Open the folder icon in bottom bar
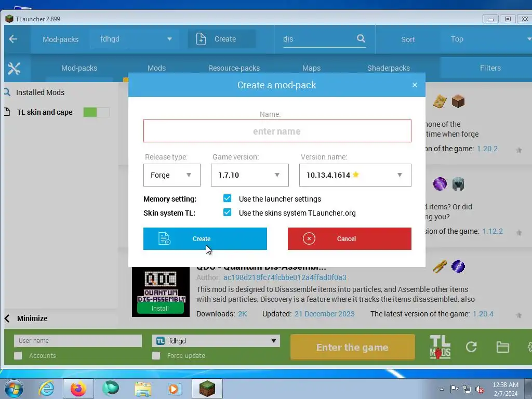532x399 pixels. 502,347
